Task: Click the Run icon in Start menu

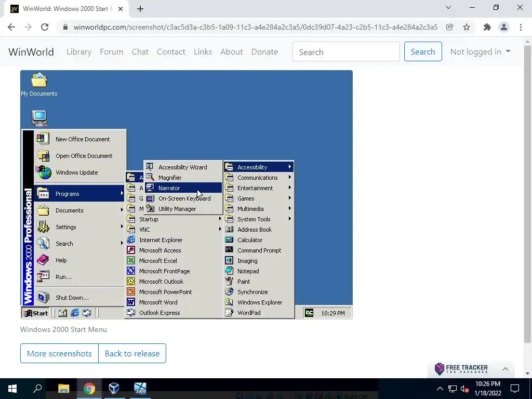Action: point(43,276)
